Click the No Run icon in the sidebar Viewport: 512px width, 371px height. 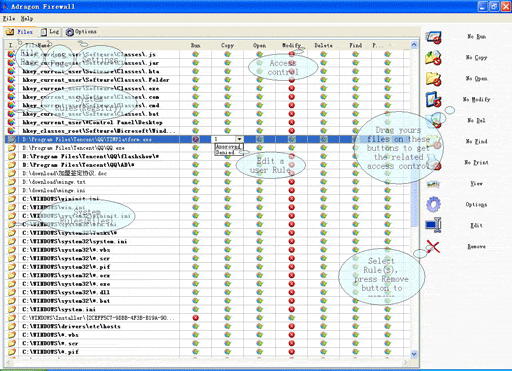point(433,37)
